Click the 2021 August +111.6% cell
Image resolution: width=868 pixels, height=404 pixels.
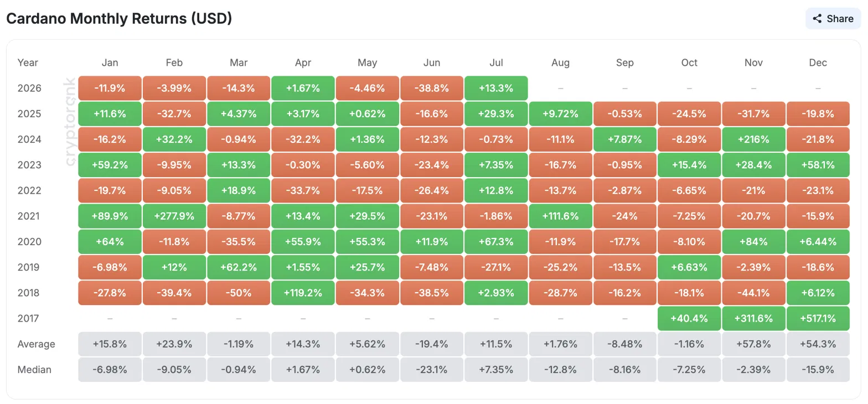[561, 216]
